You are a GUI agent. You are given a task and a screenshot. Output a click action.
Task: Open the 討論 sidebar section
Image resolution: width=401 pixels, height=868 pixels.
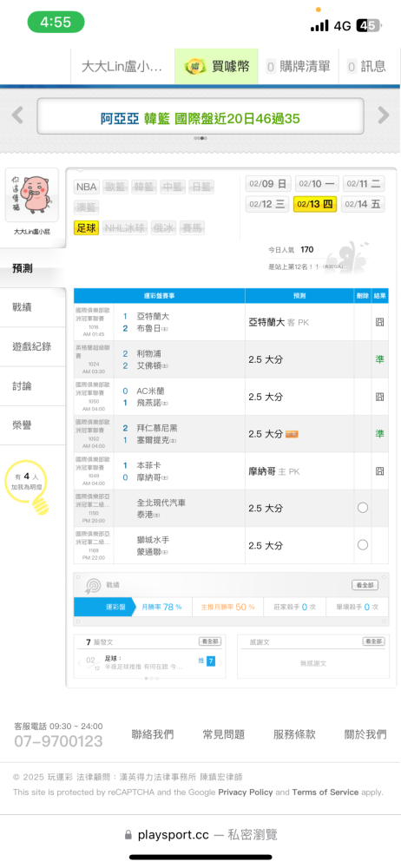(x=33, y=386)
